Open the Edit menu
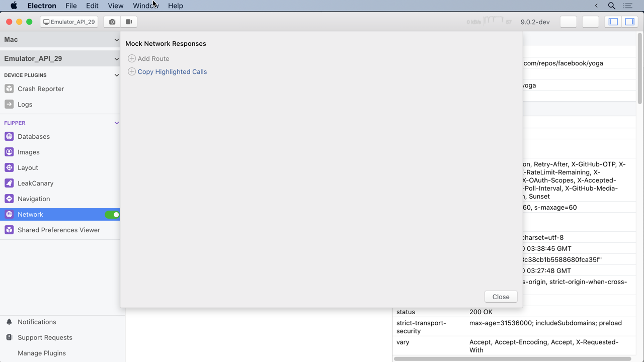644x362 pixels. [x=92, y=6]
